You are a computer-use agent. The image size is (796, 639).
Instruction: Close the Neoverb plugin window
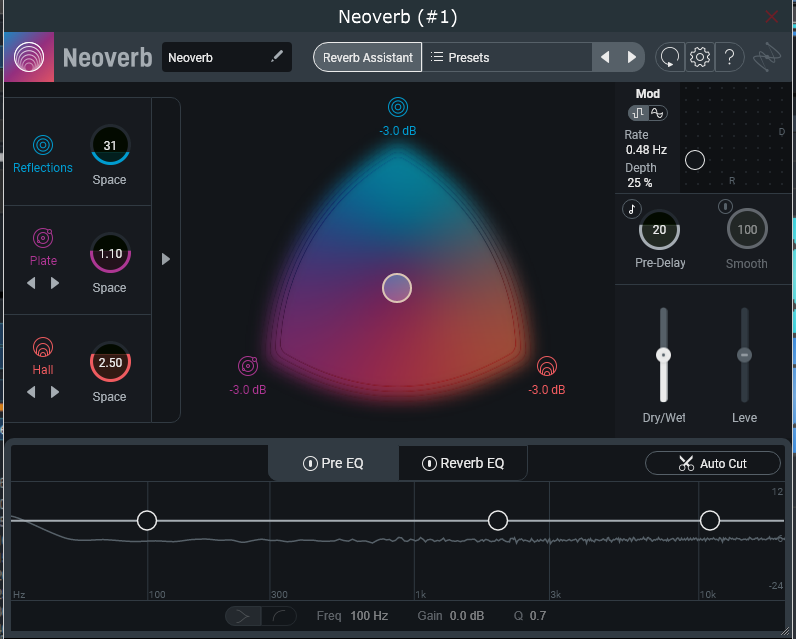[x=771, y=17]
